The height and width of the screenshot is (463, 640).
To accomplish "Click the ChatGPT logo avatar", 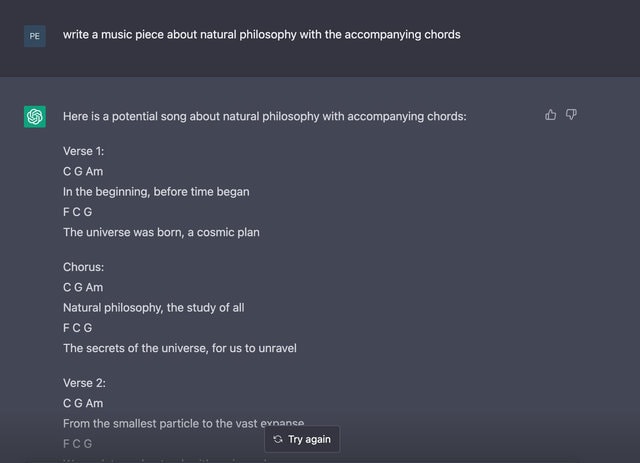I will pos(35,117).
